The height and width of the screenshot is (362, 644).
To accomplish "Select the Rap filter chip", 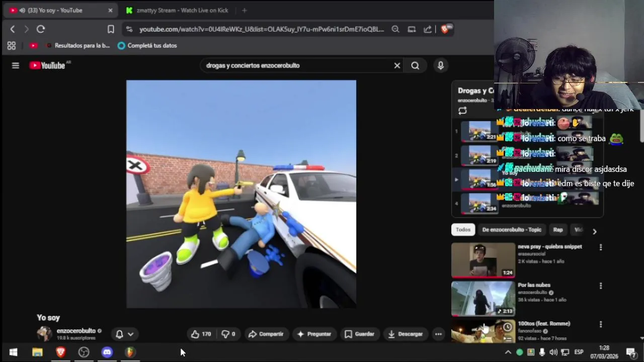I will tap(558, 230).
